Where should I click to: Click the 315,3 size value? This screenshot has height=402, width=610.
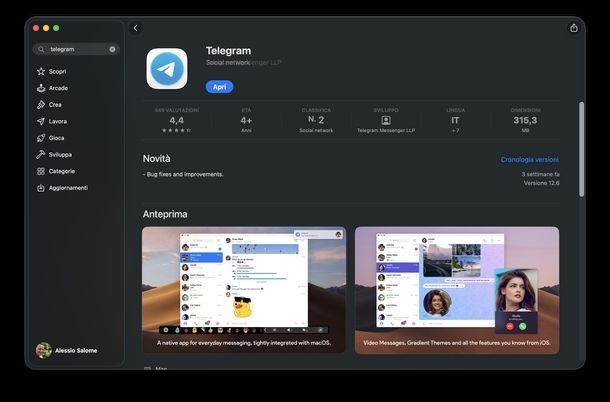tap(525, 120)
